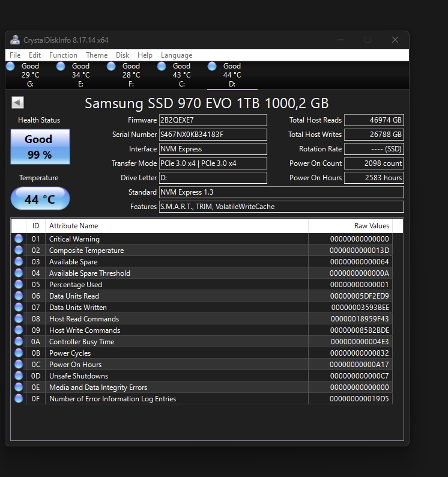Viewport: 448px width, 477px height.
Task: Select the Unsafe Shutdowns attribute name
Action: coord(79,376)
